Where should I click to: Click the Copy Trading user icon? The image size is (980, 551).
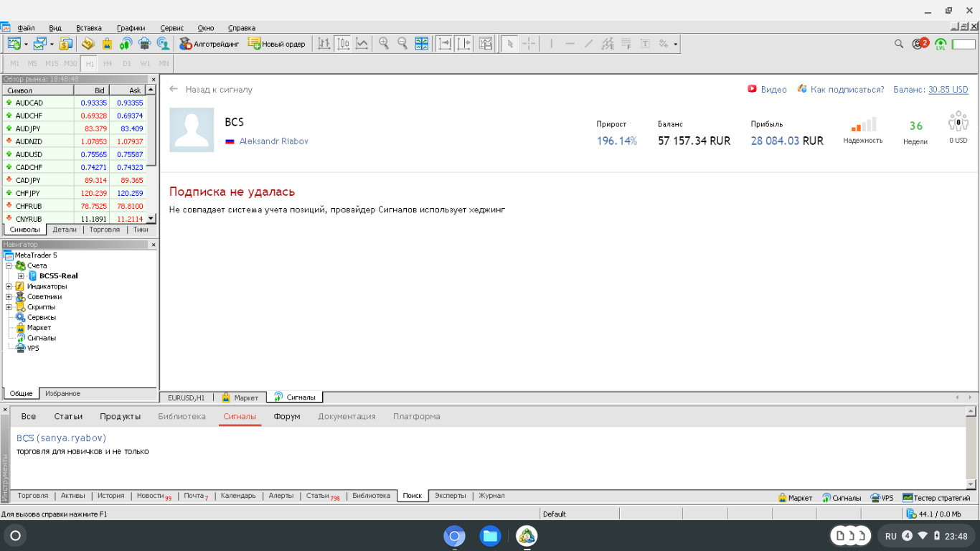(164, 44)
